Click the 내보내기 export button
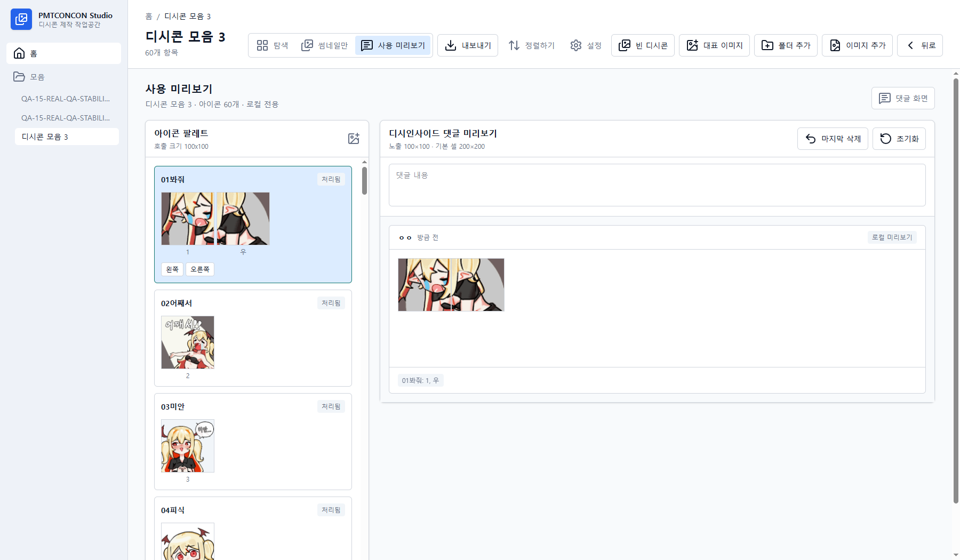This screenshot has height=560, width=960. point(468,45)
